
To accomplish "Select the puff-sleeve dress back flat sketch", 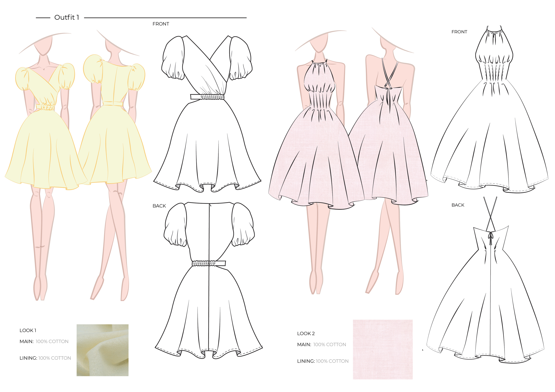I will tap(209, 280).
